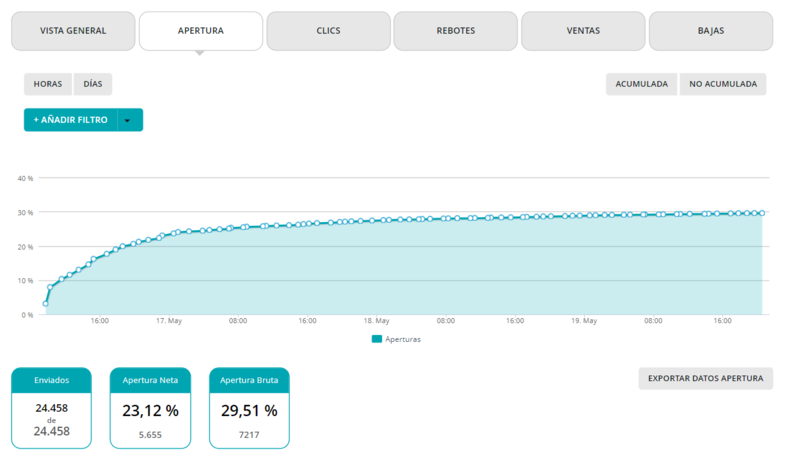Image resolution: width=786 pixels, height=456 pixels.
Task: Click the 20 % y-axis label
Action: tap(25, 247)
